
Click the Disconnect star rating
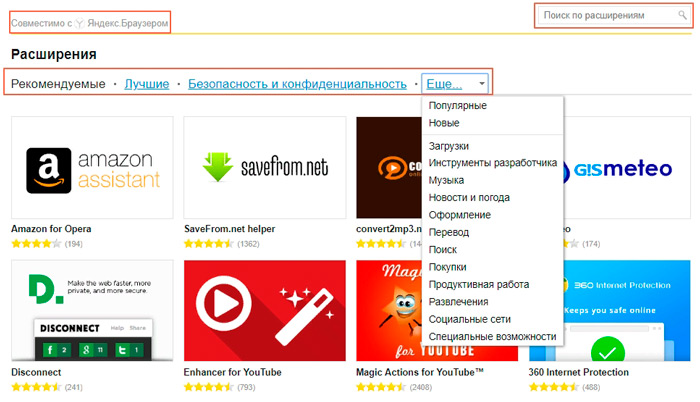[x=36, y=387]
